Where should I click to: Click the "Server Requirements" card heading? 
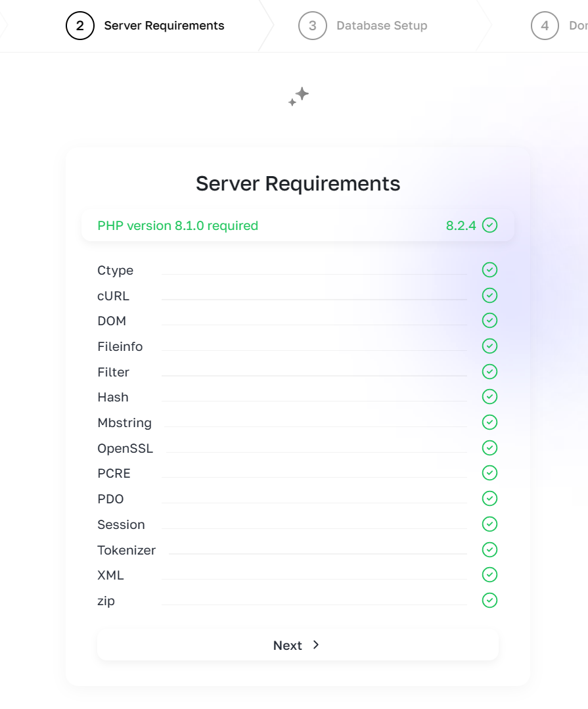[298, 183]
